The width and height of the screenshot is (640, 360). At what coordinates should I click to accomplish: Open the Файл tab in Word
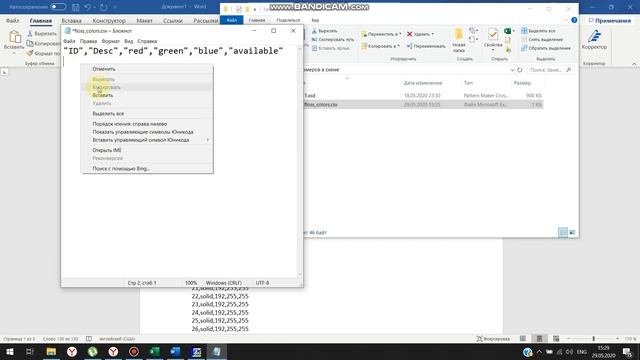(x=13, y=20)
